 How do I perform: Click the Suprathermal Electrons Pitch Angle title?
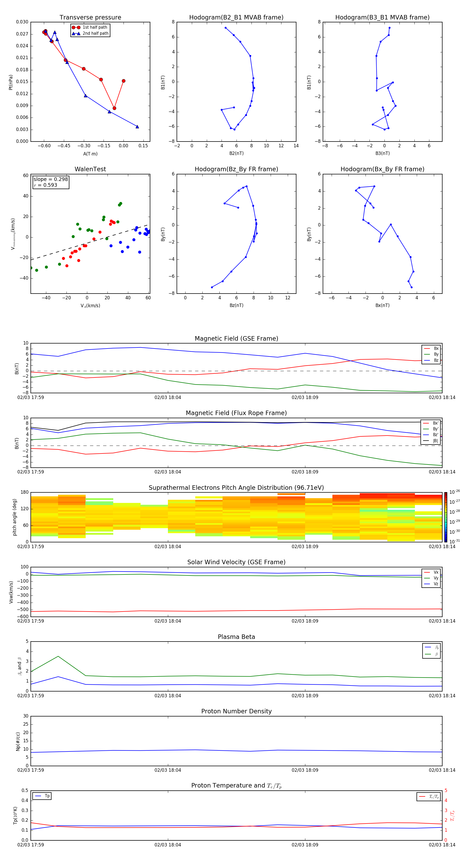point(236,488)
